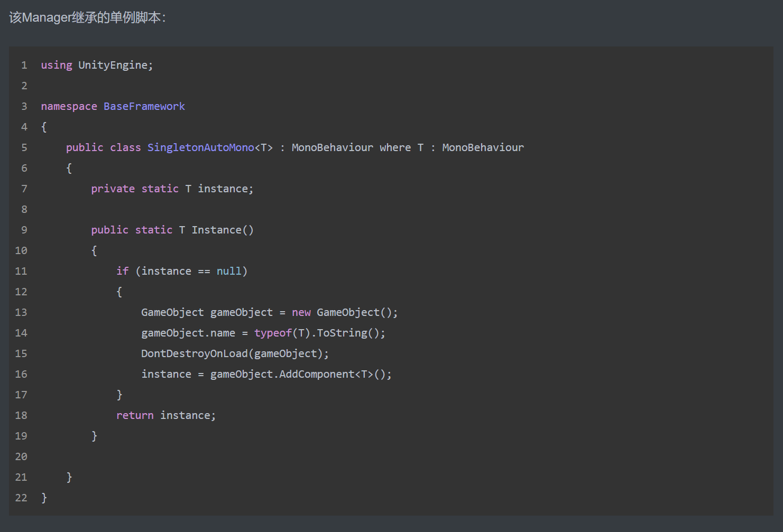Click 'UnityEngine' in the using statement
Screen dimensions: 783x532
click(113, 65)
